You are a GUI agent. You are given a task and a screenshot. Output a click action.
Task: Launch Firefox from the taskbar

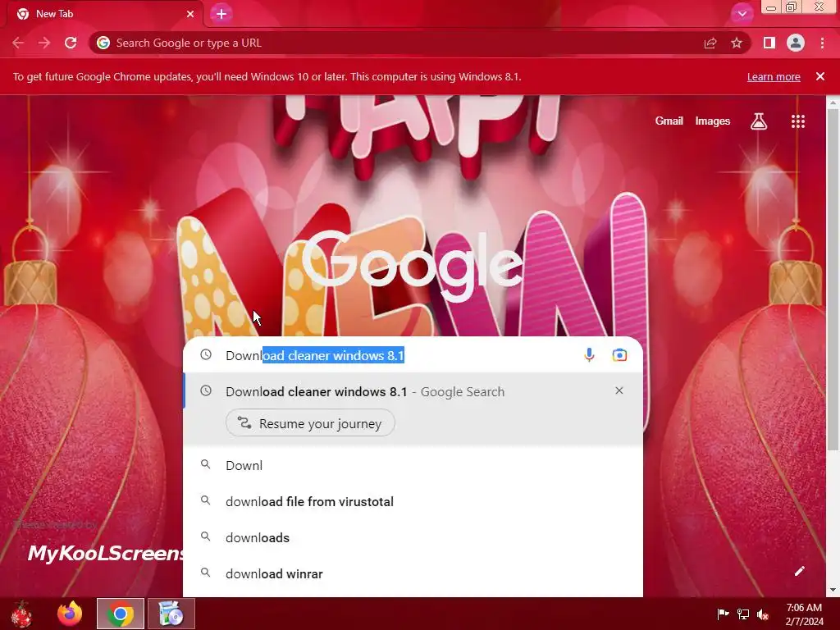(x=71, y=614)
